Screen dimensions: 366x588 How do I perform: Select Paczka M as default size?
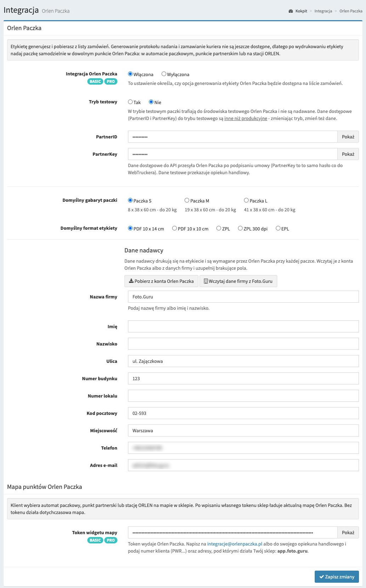187,200
